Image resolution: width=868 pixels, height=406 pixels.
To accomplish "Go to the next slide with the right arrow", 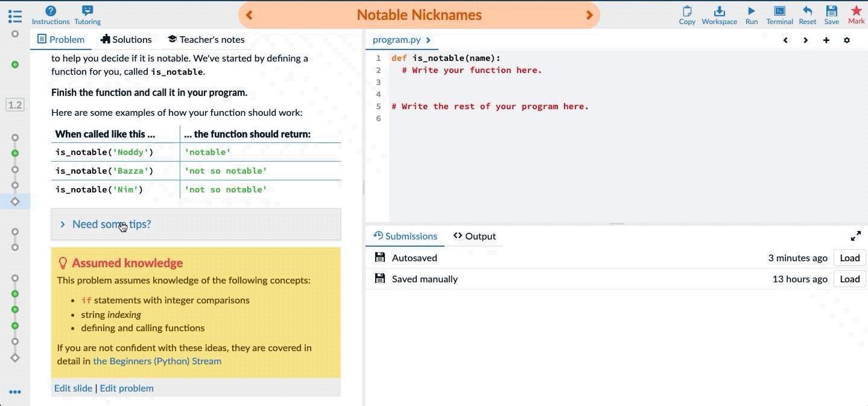I will pos(589,14).
